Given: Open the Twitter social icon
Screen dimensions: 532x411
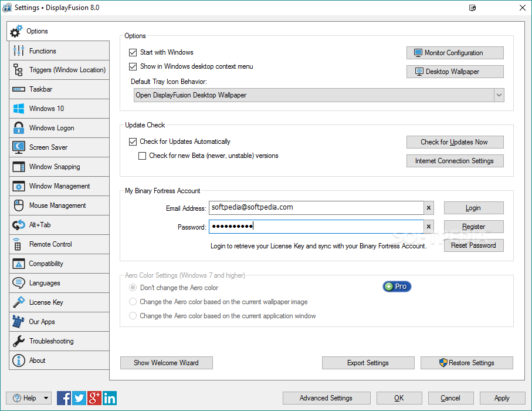Looking at the screenshot, I should (x=79, y=398).
